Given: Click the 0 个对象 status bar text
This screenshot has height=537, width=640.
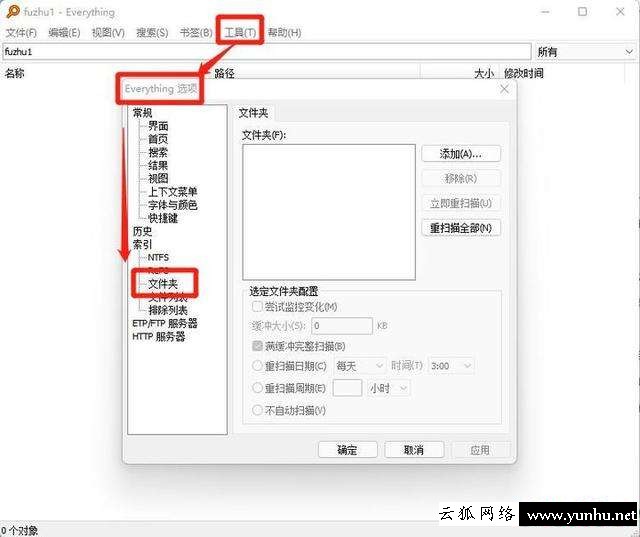Looking at the screenshot, I should click(19, 530).
